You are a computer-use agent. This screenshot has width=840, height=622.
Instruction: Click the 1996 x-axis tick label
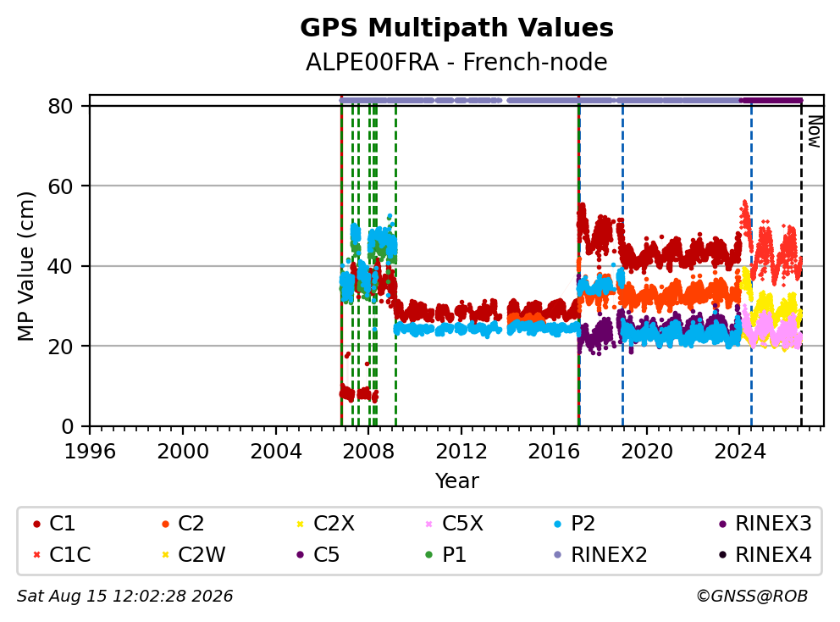[x=90, y=452]
